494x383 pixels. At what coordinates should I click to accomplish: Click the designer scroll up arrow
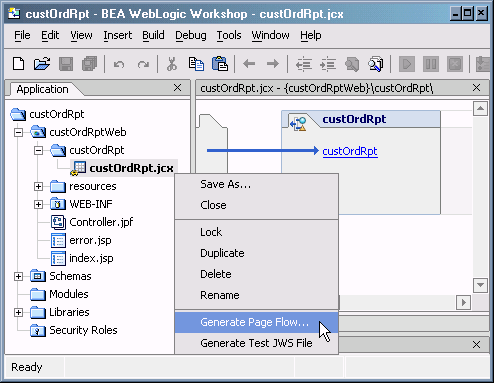click(x=480, y=109)
